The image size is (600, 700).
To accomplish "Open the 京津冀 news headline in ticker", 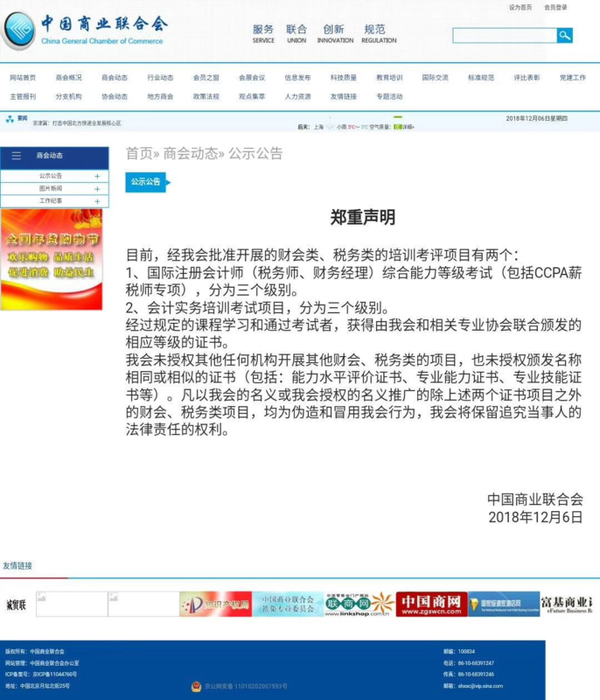I will pos(77,123).
